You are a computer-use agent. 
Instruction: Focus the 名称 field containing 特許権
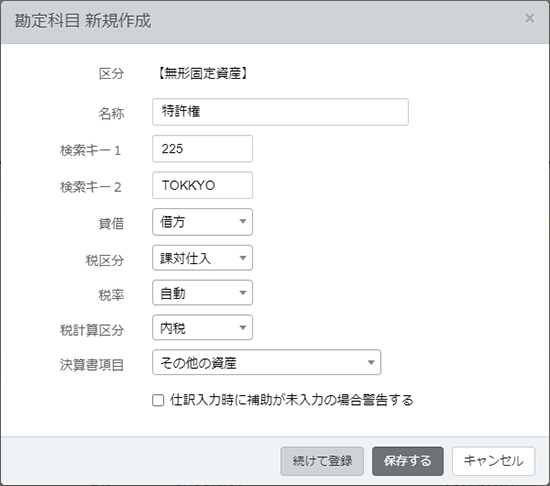[280, 112]
